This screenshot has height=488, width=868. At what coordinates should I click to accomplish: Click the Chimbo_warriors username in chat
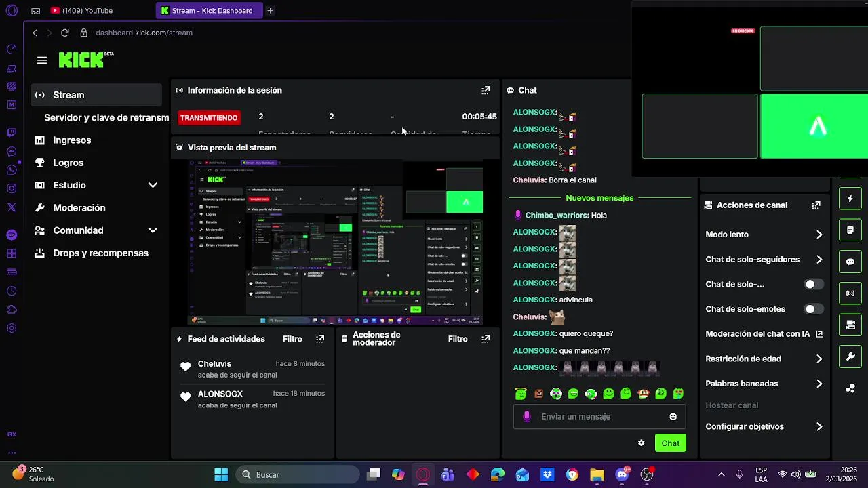click(x=557, y=216)
